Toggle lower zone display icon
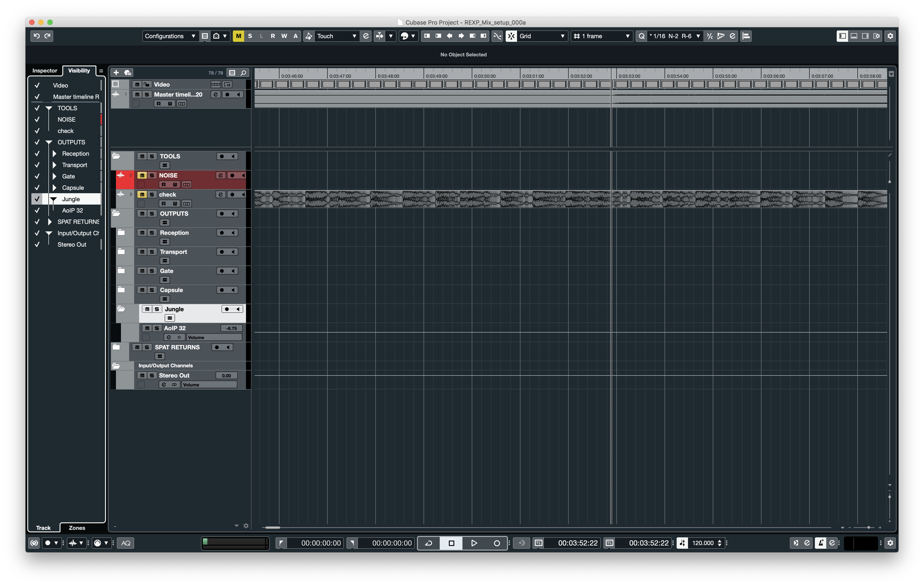 pyautogui.click(x=854, y=36)
